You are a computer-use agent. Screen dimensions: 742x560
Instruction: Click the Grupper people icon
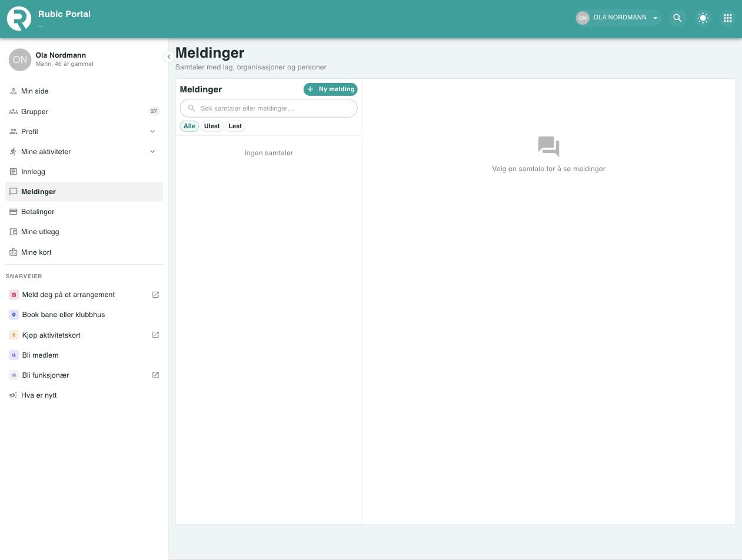point(14,111)
